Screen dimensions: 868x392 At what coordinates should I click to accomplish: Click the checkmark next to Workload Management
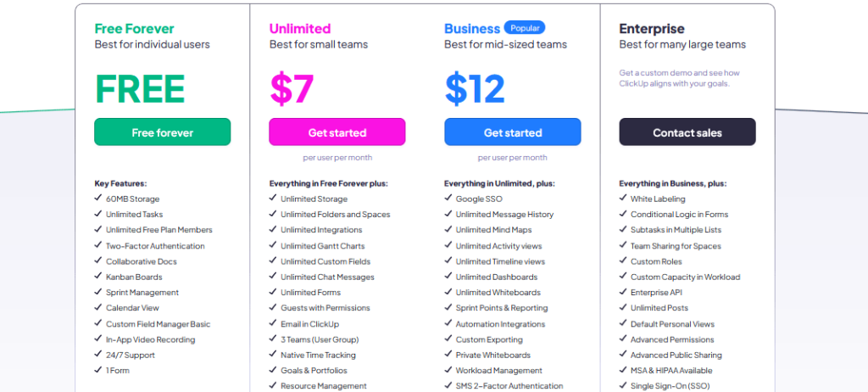[448, 371]
